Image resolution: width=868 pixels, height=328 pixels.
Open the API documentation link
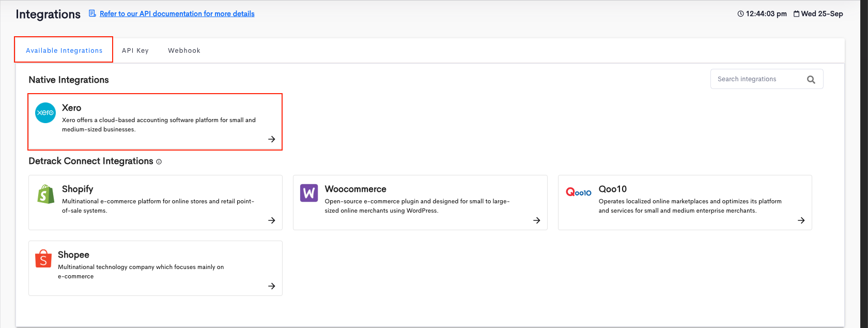point(177,14)
